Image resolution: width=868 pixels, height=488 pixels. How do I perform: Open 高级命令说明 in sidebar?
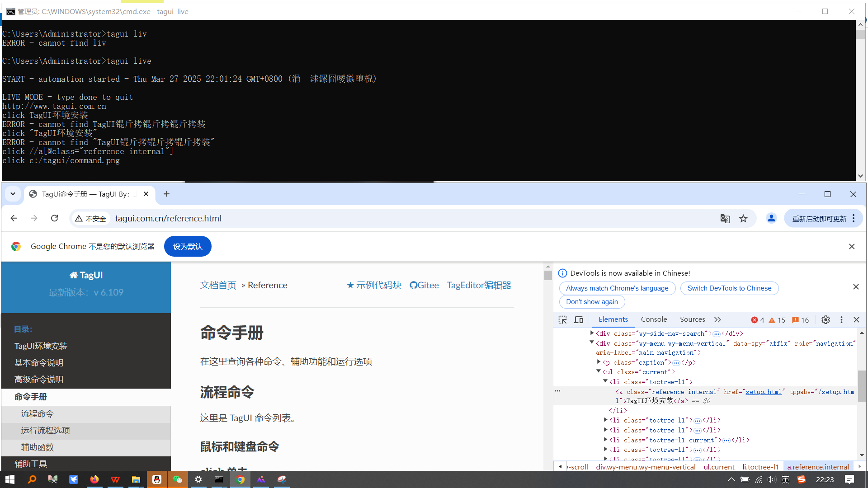pos(39,380)
